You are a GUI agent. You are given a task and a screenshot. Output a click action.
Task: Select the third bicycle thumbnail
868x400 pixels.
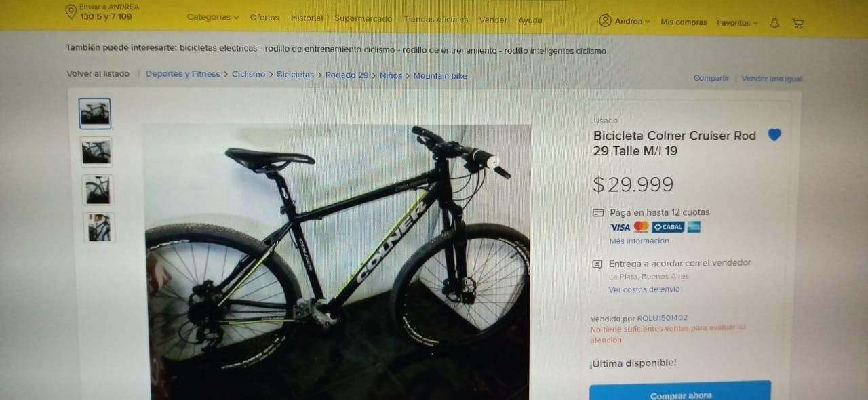(99, 190)
